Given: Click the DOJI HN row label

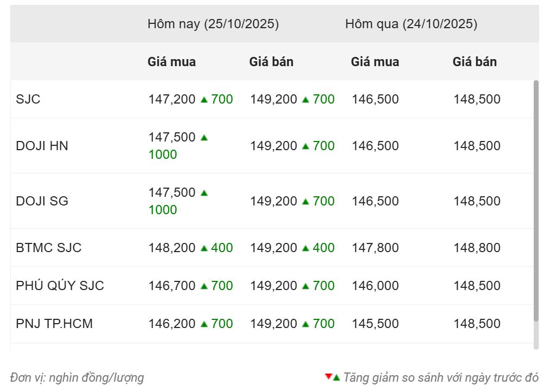Looking at the screenshot, I should click(42, 146).
